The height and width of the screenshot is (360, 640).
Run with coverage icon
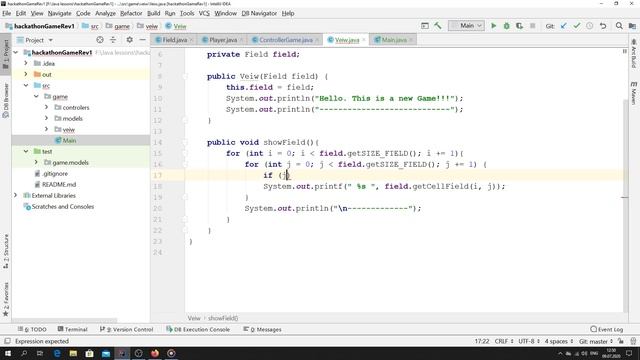[x=519, y=26]
